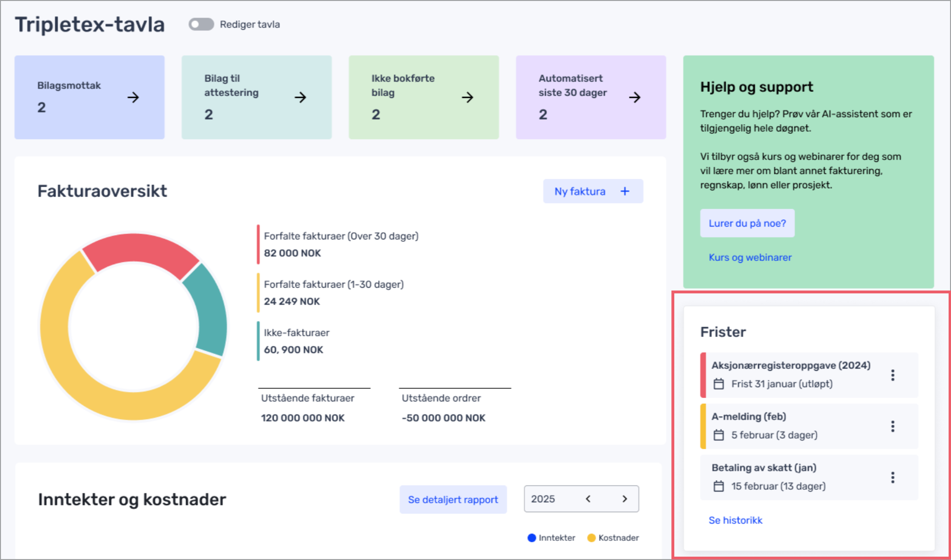Viewport: 951px width, 560px height.
Task: Open Bilag til attestering arrow
Action: click(x=301, y=97)
